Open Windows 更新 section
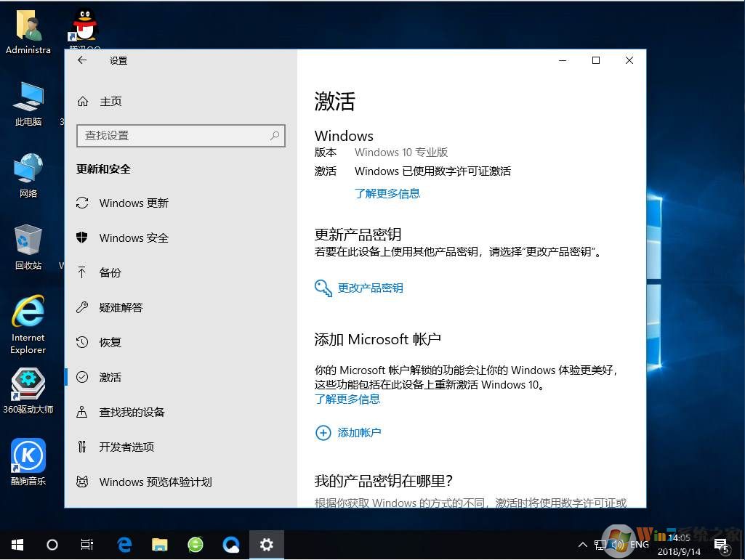This screenshot has width=745, height=560. [x=134, y=203]
